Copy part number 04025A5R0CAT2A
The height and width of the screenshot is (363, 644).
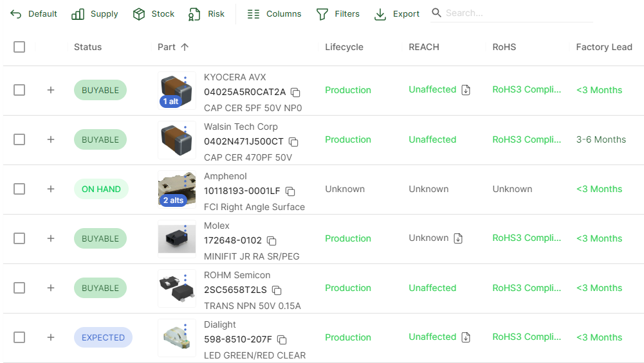click(x=295, y=93)
